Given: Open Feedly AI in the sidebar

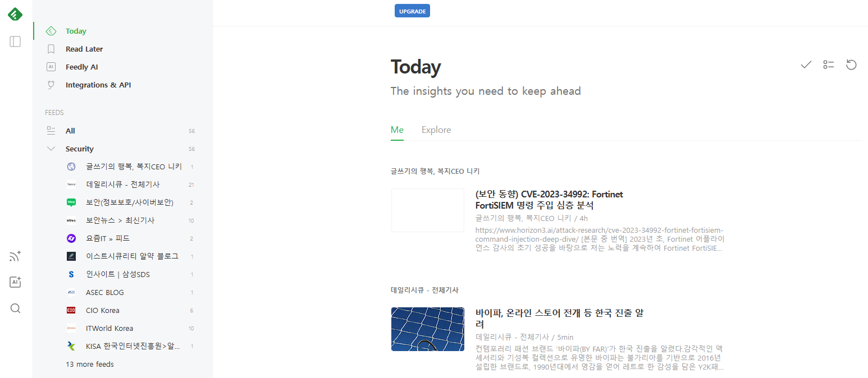Looking at the screenshot, I should (x=82, y=67).
